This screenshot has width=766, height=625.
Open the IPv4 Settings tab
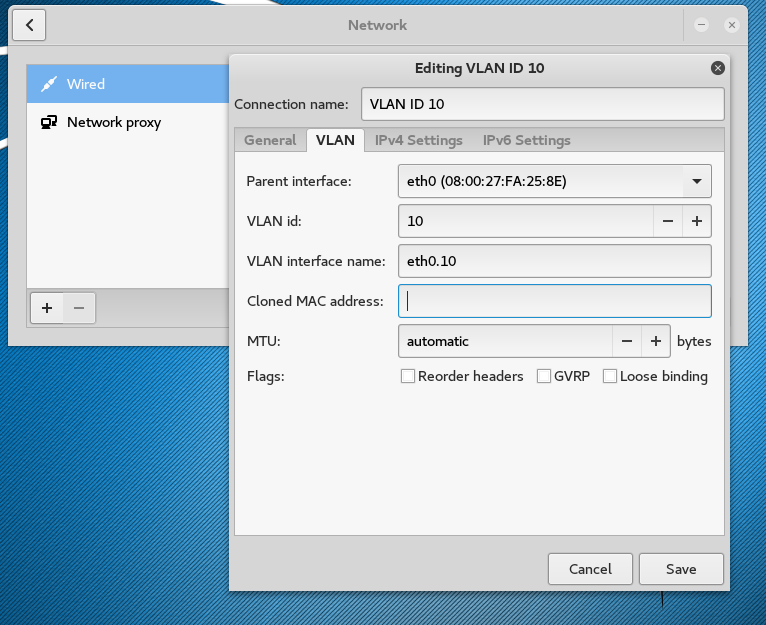point(419,140)
